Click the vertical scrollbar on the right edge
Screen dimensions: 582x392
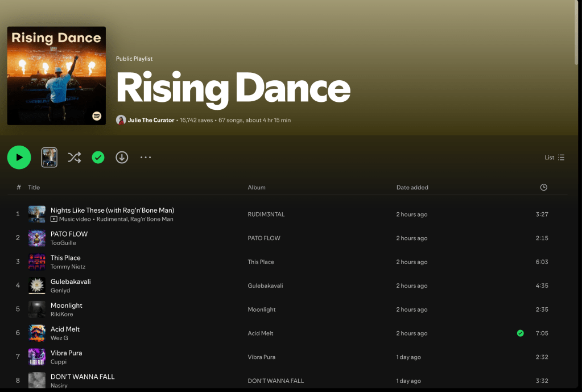pos(576,32)
